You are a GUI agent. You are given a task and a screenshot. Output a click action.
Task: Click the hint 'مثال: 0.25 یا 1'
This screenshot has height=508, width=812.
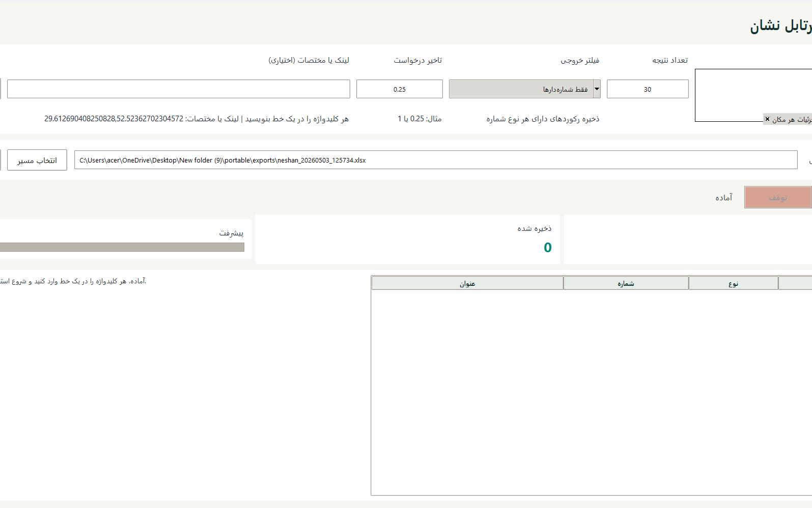[419, 119]
